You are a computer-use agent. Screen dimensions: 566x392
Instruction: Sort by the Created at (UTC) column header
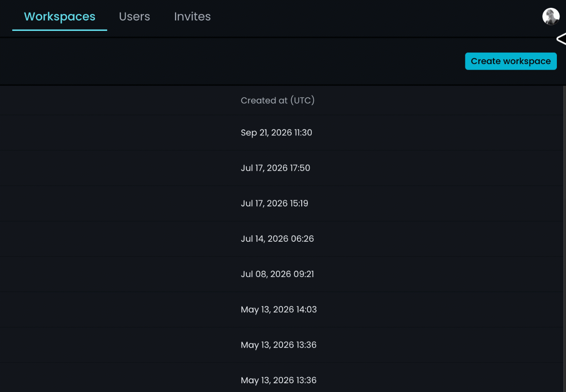coord(278,101)
